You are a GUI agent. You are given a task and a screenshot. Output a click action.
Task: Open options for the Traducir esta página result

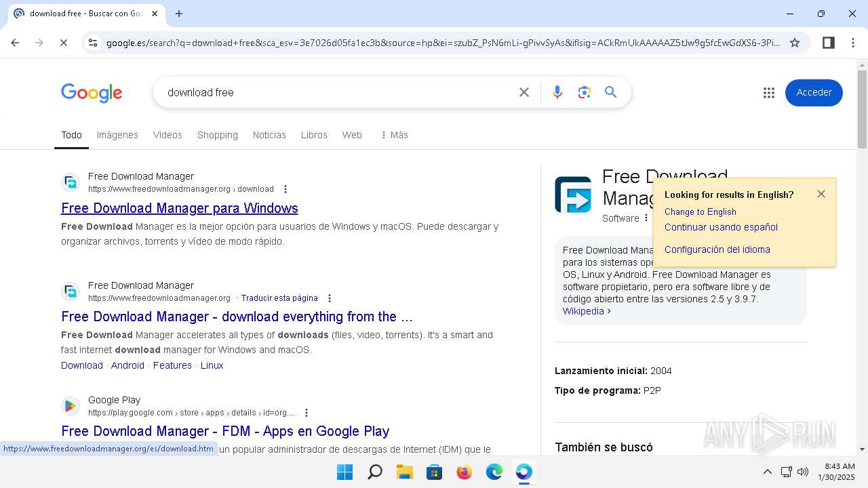pos(330,298)
